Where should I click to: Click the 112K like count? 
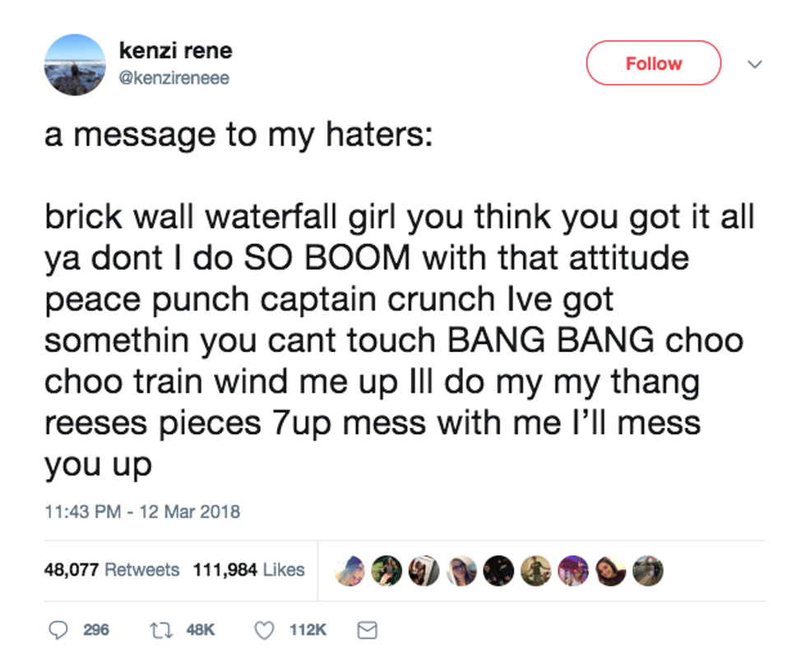pyautogui.click(x=308, y=630)
